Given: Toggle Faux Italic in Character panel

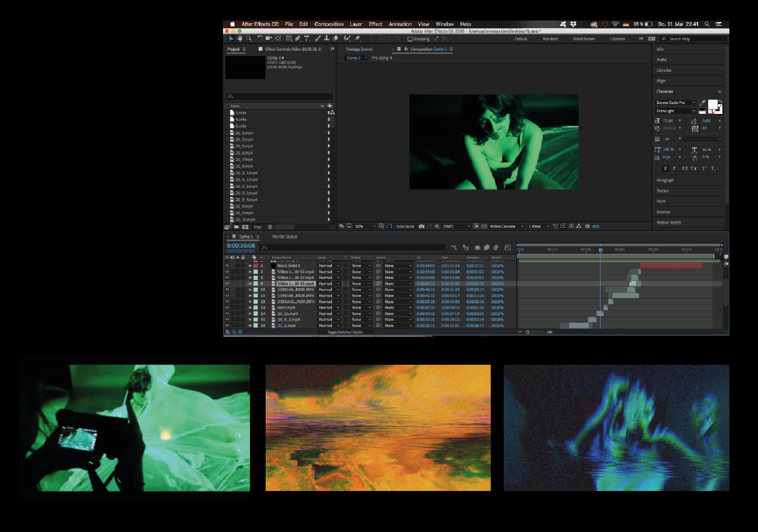Looking at the screenshot, I should [x=674, y=168].
